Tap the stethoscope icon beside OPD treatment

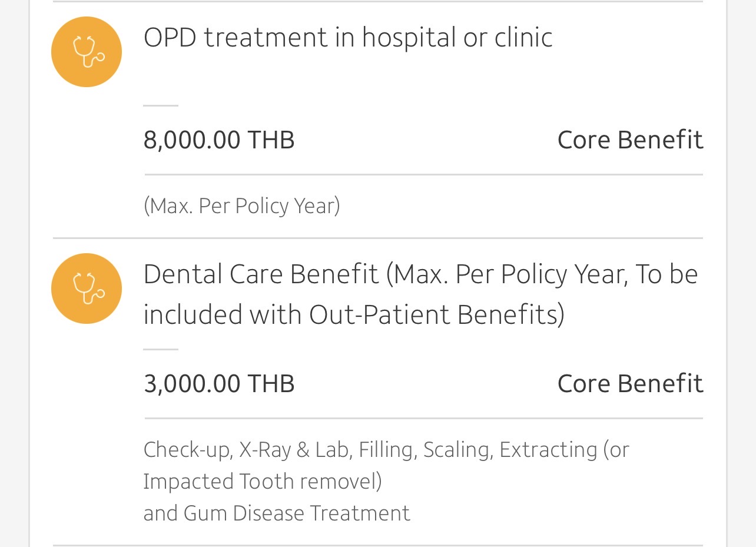coord(87,52)
